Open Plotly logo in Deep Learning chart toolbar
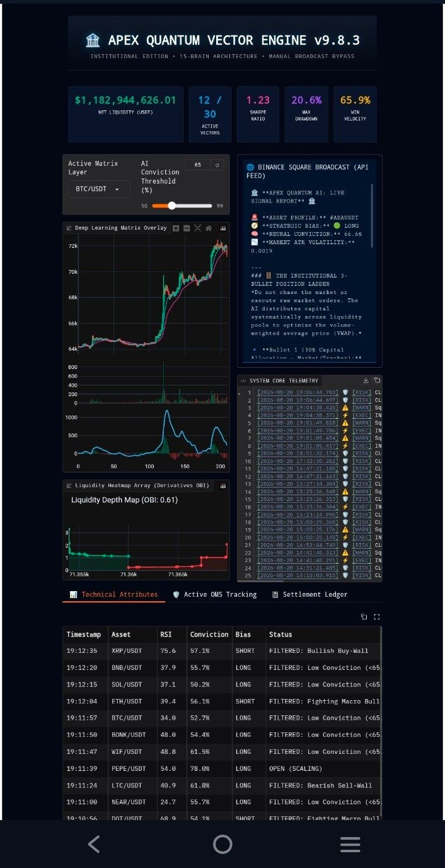The height and width of the screenshot is (868, 445). 223,228
